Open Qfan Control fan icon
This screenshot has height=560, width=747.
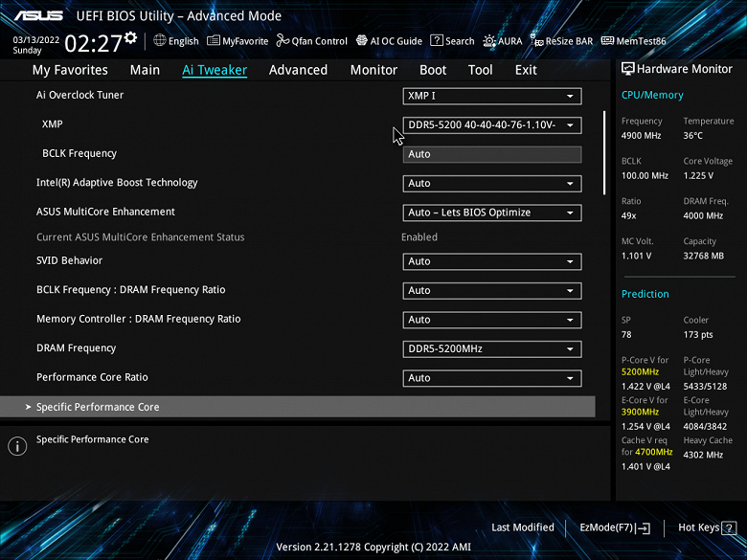tap(283, 41)
